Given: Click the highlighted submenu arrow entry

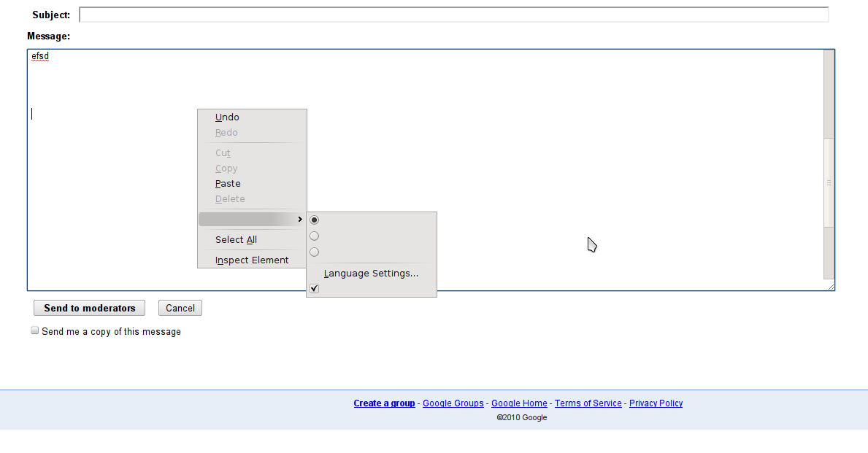Looking at the screenshot, I should 252,220.
